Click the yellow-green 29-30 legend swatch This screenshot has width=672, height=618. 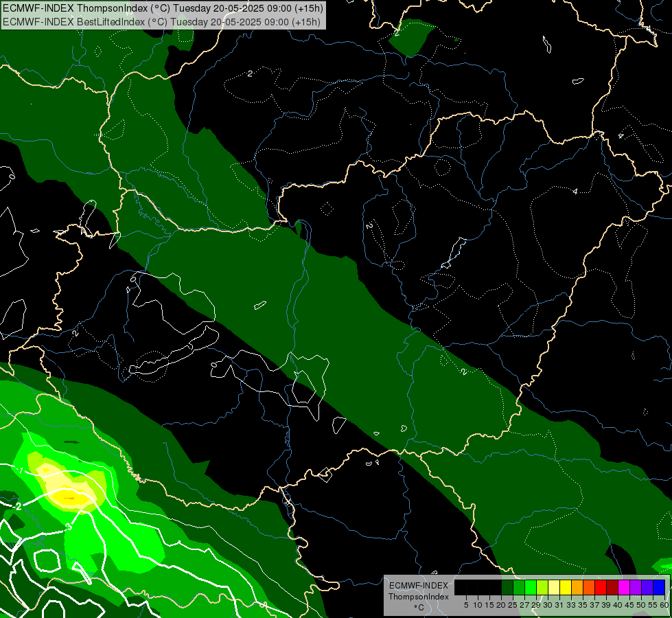[542, 588]
